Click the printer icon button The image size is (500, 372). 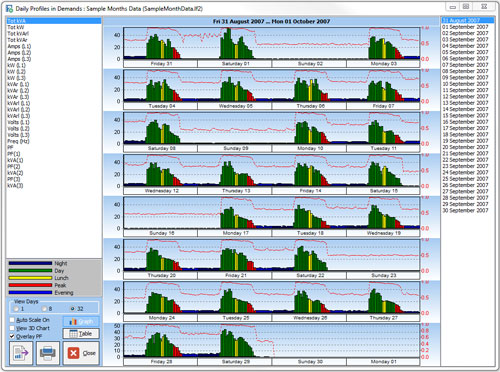coord(48,353)
